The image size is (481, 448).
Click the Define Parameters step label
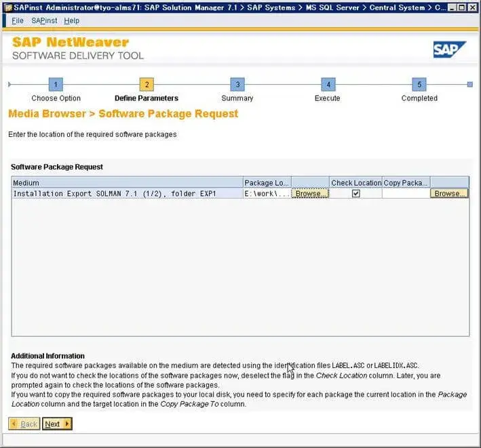tap(147, 98)
